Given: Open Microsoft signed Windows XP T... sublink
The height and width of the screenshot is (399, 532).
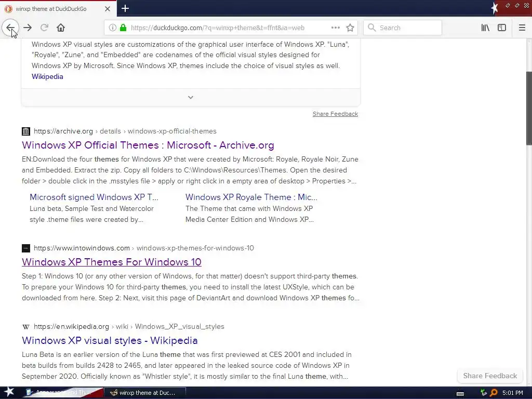Looking at the screenshot, I should point(94,197).
